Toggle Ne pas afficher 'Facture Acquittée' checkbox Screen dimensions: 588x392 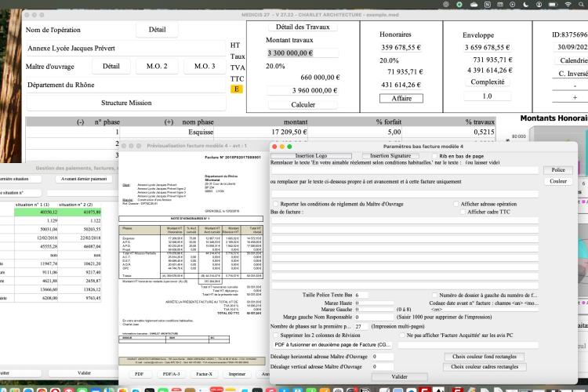click(x=402, y=335)
